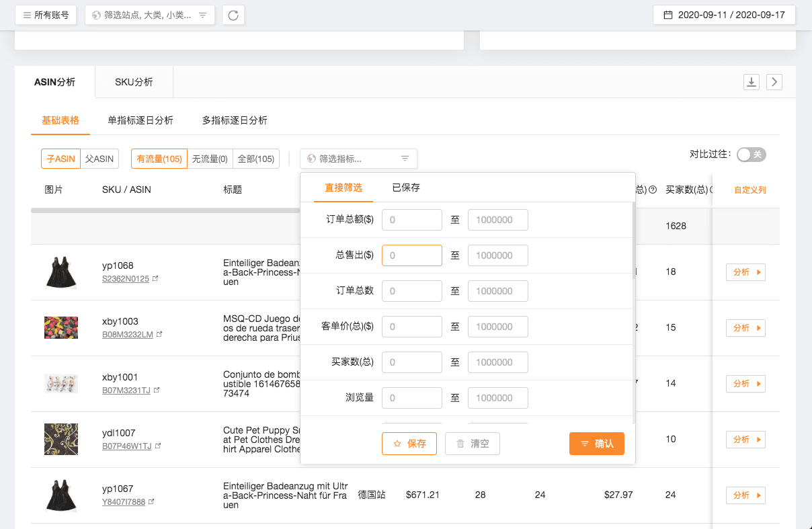Click the right chevron expand icon
The image size is (812, 529).
(x=774, y=82)
